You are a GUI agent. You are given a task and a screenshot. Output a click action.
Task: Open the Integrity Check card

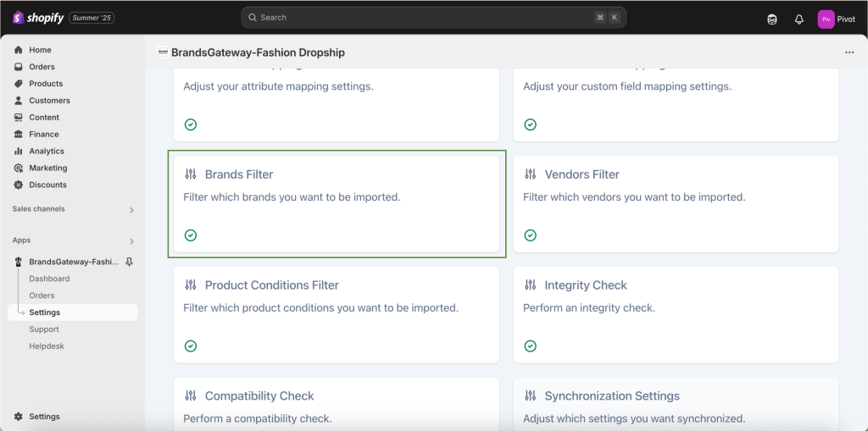click(676, 315)
